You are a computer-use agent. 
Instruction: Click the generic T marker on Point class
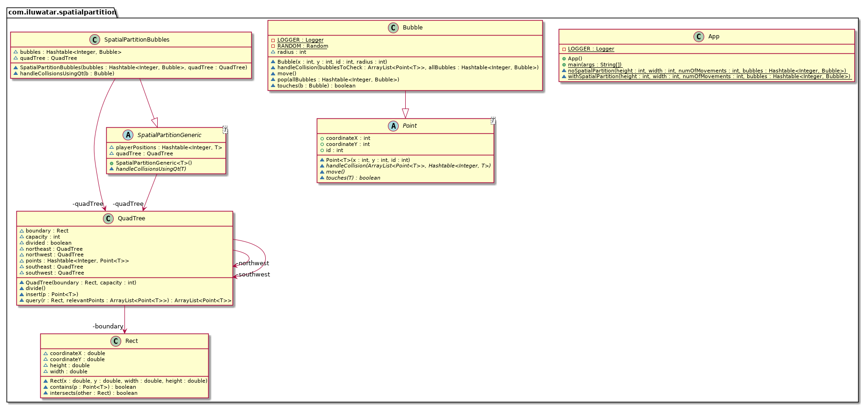click(x=493, y=121)
